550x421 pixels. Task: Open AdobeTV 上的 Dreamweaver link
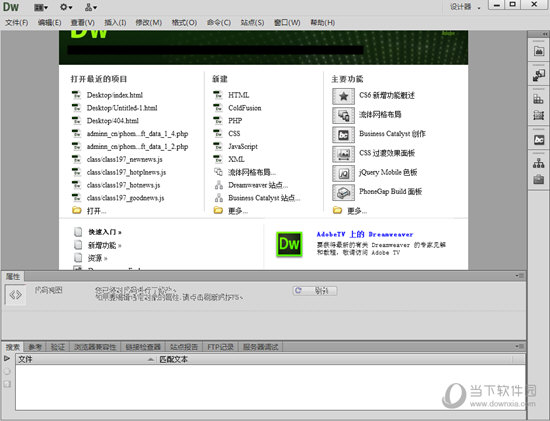(x=365, y=234)
